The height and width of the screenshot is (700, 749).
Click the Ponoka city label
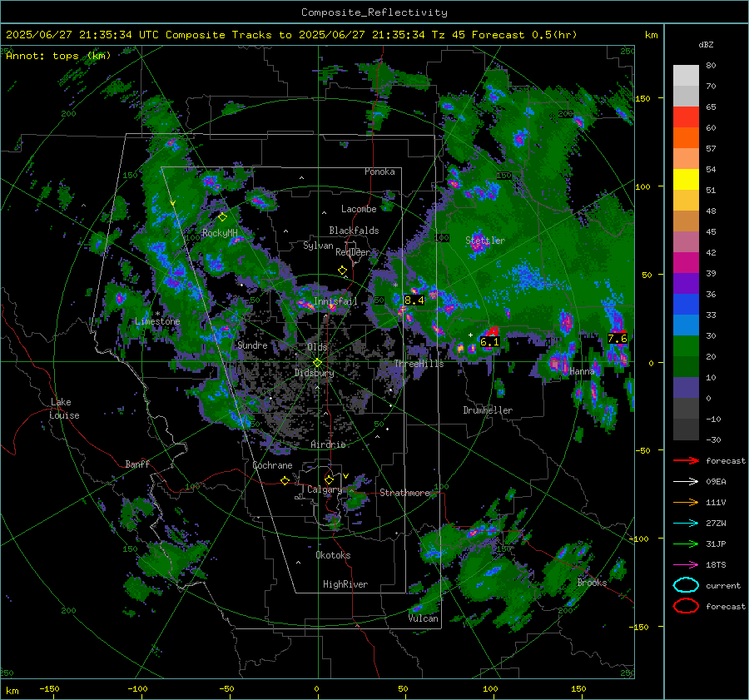pos(379,171)
